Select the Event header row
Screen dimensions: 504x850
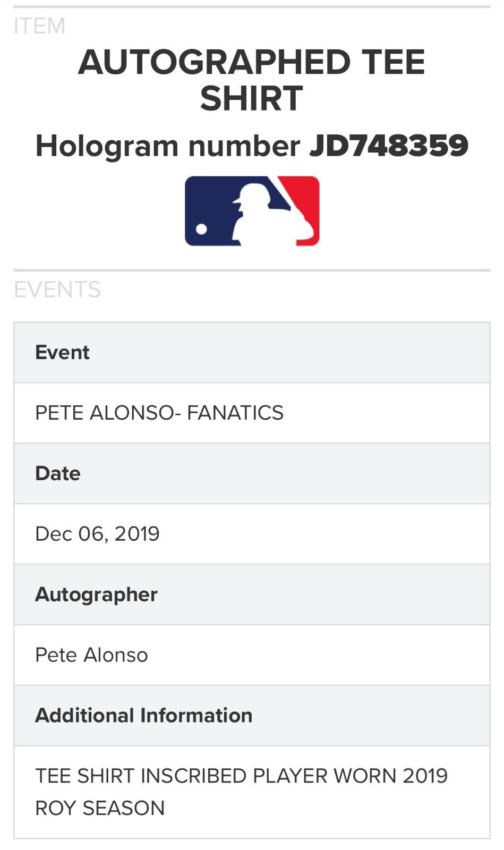click(x=252, y=352)
